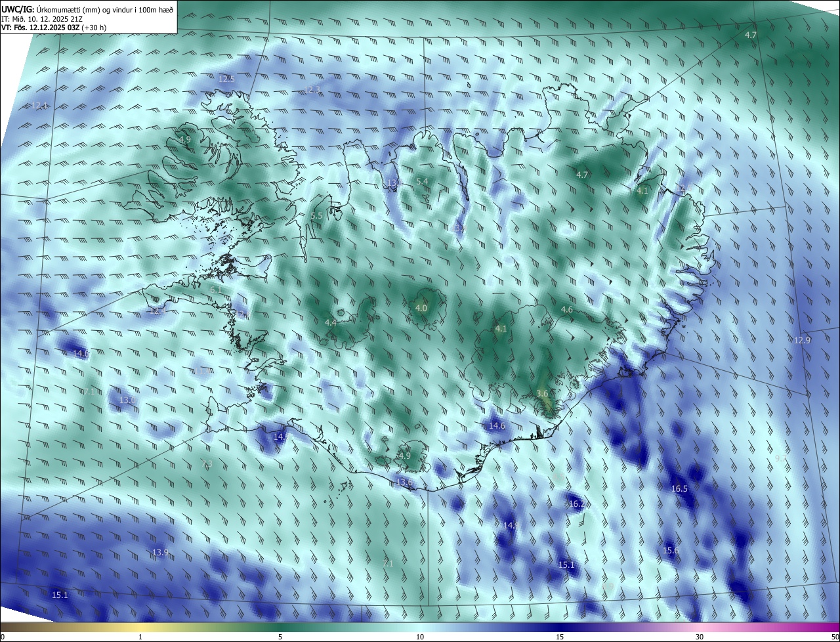Click the 10 tick on the color scale
This screenshot has width=840, height=642.
[420, 637]
